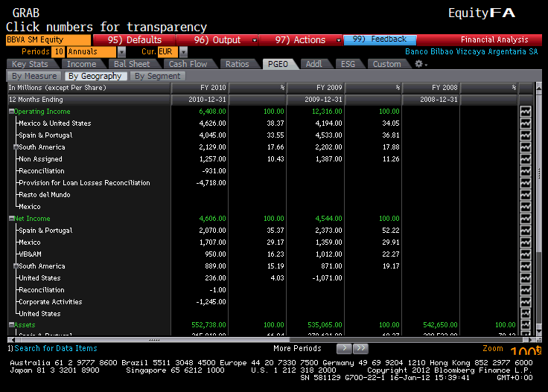The image size is (548, 392).
Task: Click the Search for Data Items link
Action: pos(55,348)
